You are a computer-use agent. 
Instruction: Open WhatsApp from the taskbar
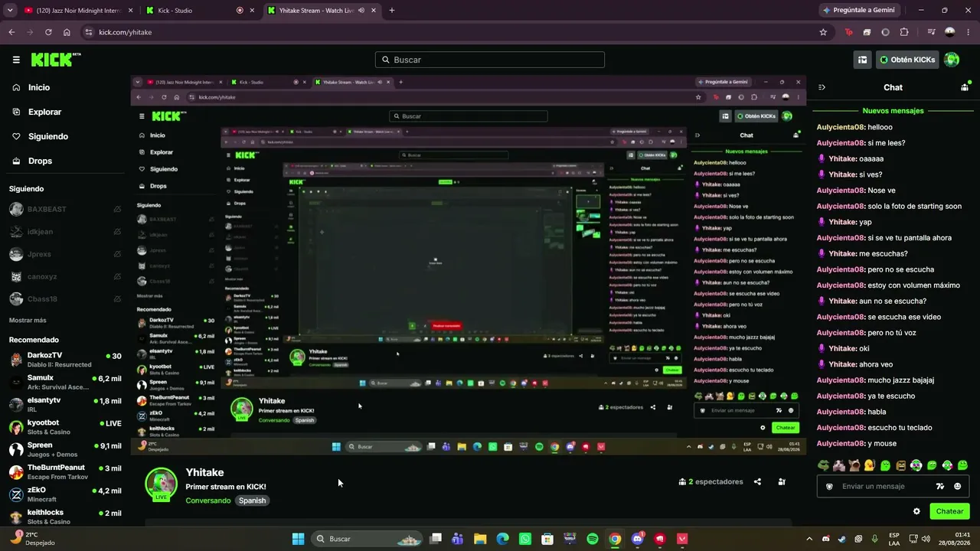[524, 539]
